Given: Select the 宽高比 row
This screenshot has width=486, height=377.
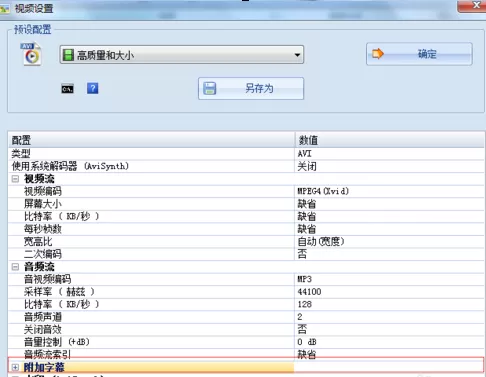Looking at the screenshot, I should click(246, 242).
